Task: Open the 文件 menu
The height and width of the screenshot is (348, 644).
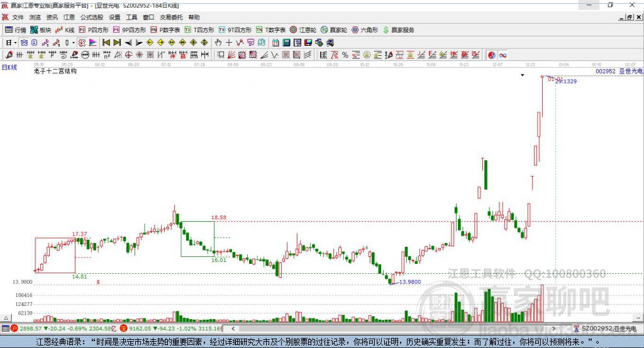Action: tap(18, 17)
